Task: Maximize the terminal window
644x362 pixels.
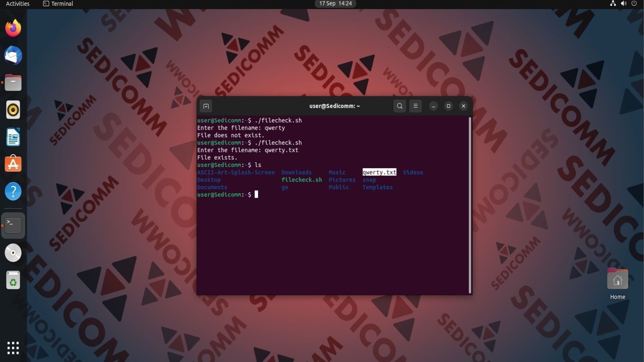Action: coord(448,106)
